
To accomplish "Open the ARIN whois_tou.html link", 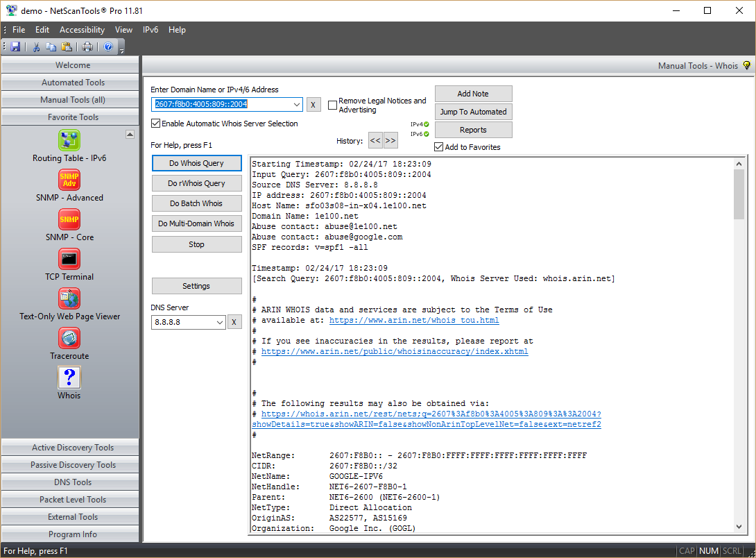I will pos(414,320).
